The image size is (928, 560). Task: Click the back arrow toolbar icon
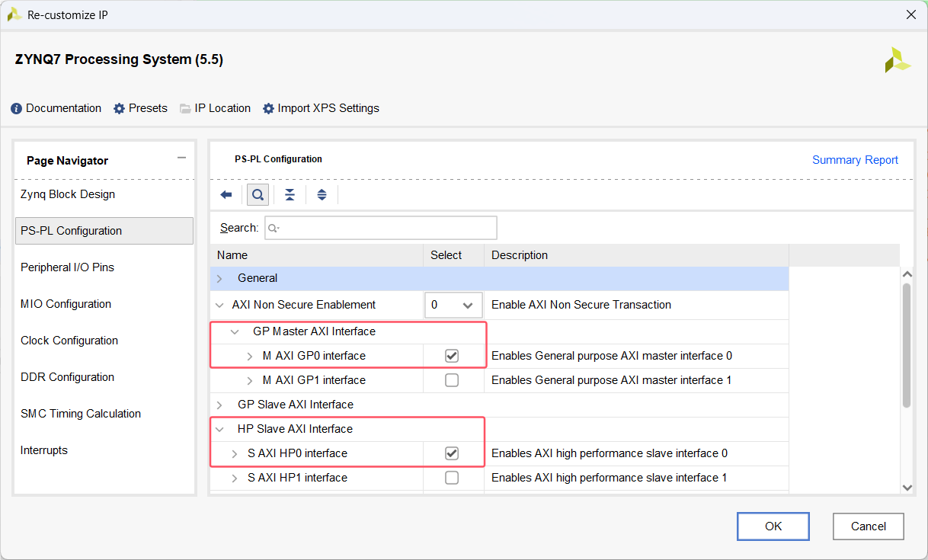coord(226,195)
